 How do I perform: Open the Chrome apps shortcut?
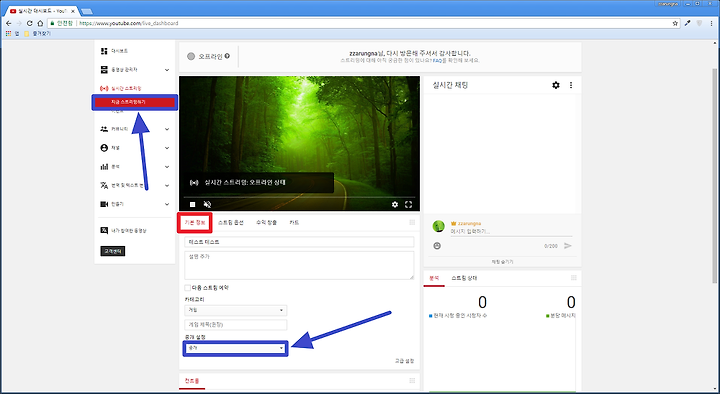click(12, 34)
